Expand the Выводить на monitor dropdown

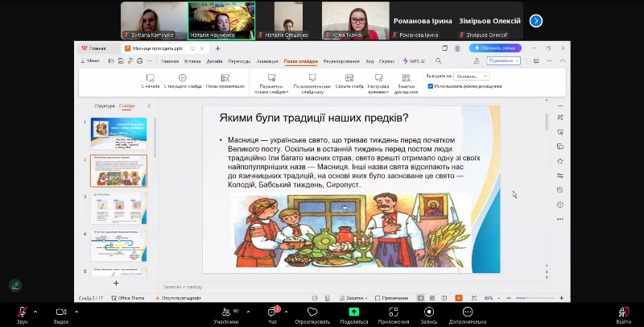click(x=472, y=76)
